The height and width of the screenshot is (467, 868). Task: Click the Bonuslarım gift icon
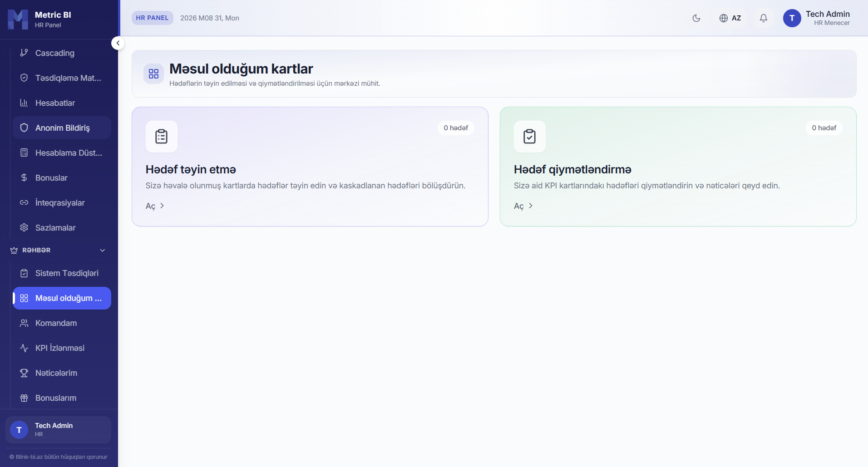coord(24,398)
